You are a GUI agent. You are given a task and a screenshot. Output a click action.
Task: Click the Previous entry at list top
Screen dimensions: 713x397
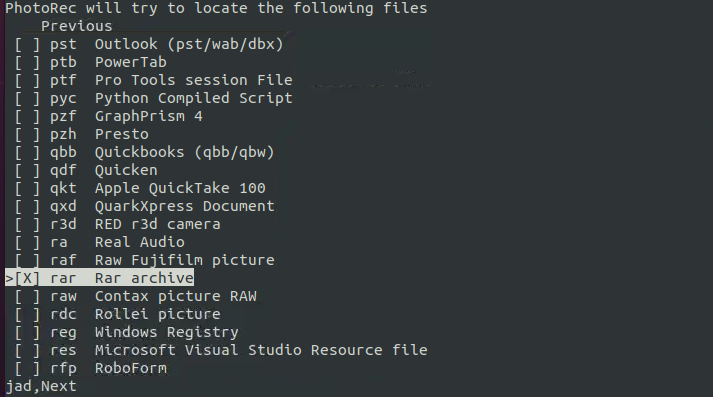(76, 26)
